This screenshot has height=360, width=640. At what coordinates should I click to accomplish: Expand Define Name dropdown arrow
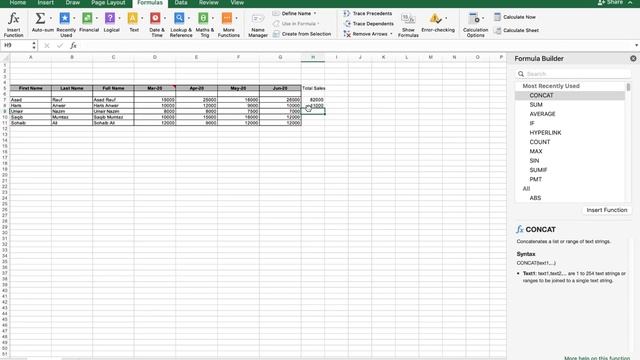(315, 13)
